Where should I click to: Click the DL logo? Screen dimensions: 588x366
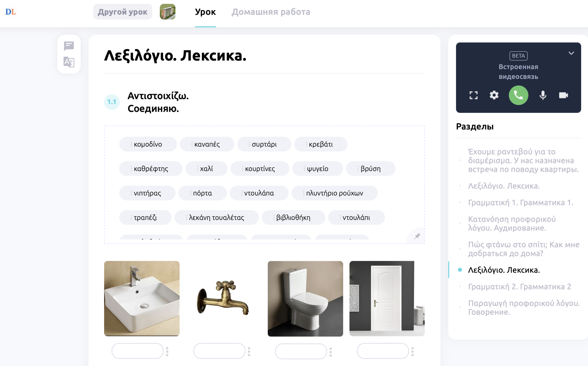pyautogui.click(x=10, y=12)
